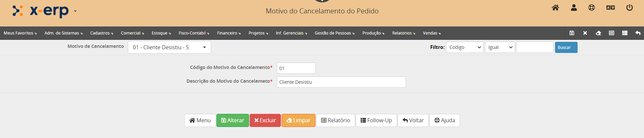Click the power logout icon
The width and height of the screenshot is (644, 138).
(x=630, y=8)
